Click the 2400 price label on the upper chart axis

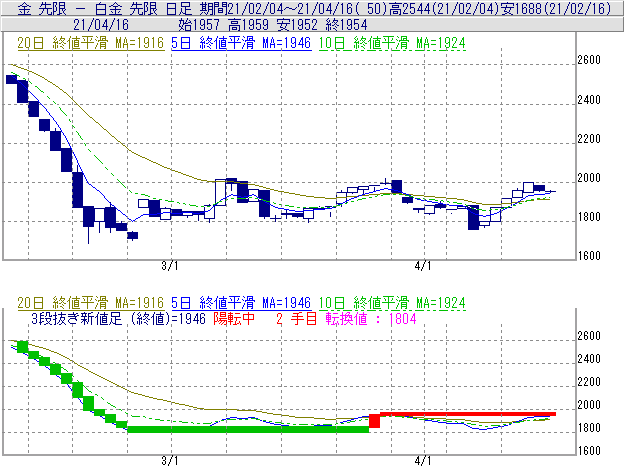pyautogui.click(x=589, y=99)
